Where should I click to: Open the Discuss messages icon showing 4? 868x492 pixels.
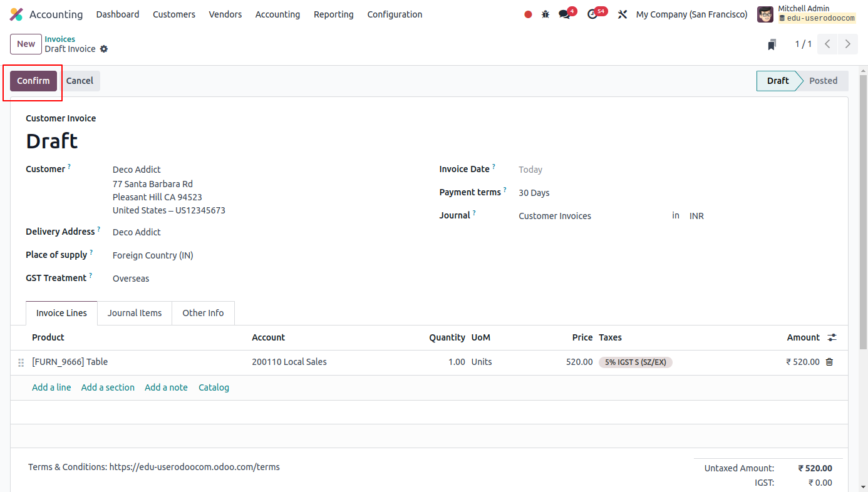[564, 14]
